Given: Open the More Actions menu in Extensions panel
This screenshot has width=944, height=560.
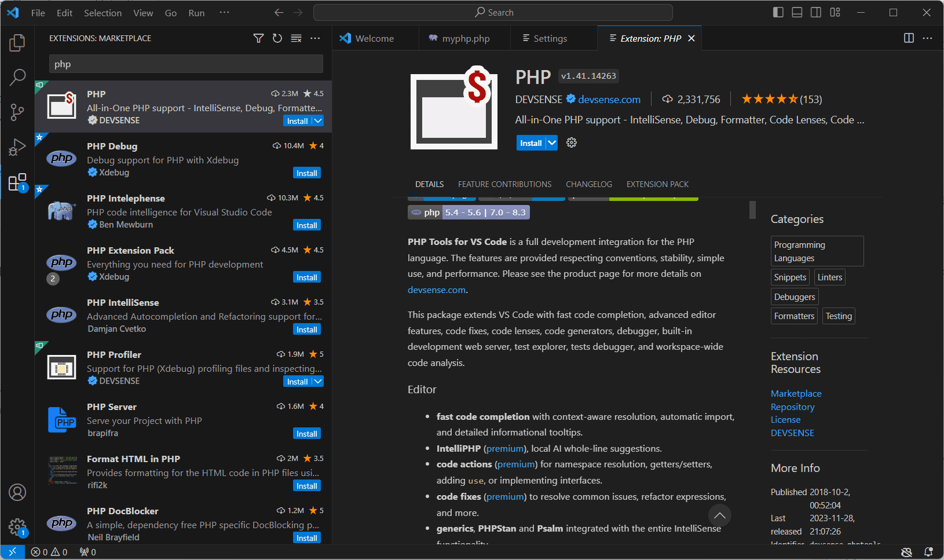Looking at the screenshot, I should click(x=315, y=38).
